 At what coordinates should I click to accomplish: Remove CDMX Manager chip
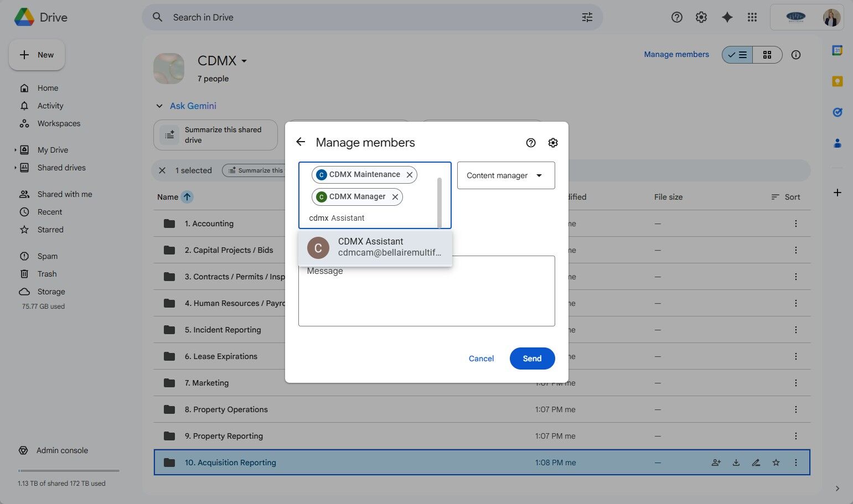pyautogui.click(x=395, y=197)
